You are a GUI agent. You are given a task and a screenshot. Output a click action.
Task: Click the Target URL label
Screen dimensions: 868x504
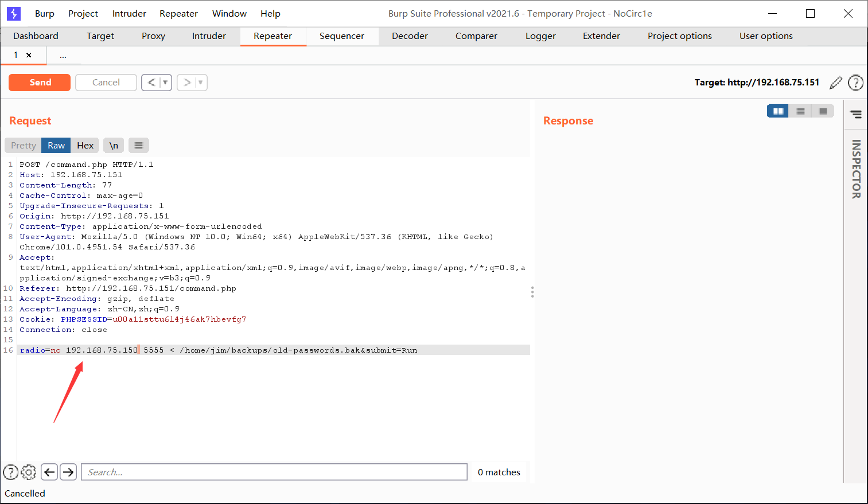(x=757, y=83)
